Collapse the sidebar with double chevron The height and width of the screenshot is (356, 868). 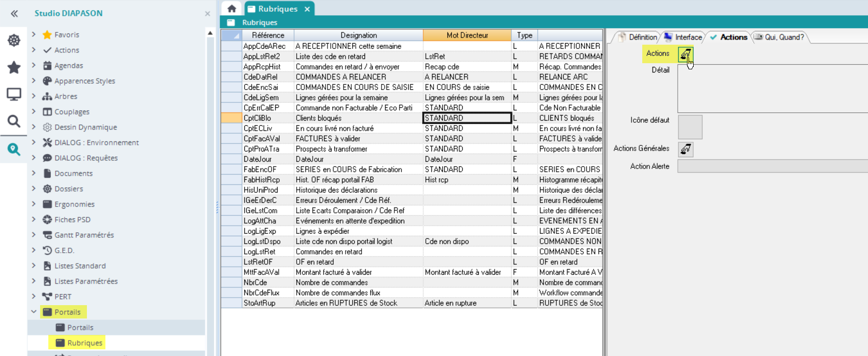click(x=14, y=13)
